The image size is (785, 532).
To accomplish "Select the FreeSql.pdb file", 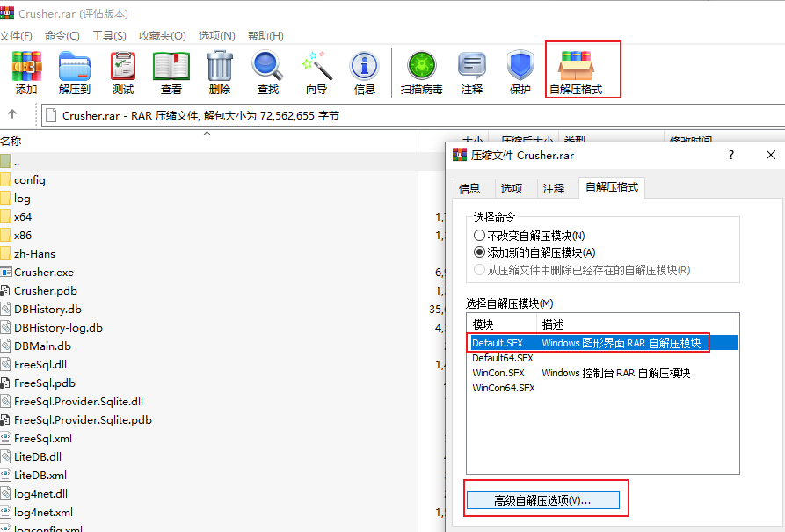I will 45,383.
